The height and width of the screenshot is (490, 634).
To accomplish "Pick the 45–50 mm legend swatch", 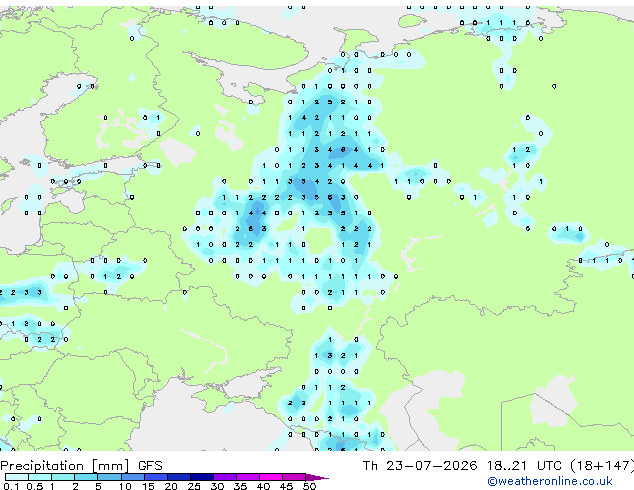I will click(294, 477).
